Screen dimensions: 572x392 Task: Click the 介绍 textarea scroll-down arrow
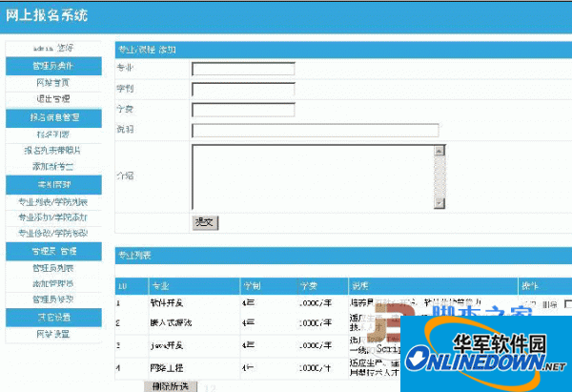pos(439,203)
